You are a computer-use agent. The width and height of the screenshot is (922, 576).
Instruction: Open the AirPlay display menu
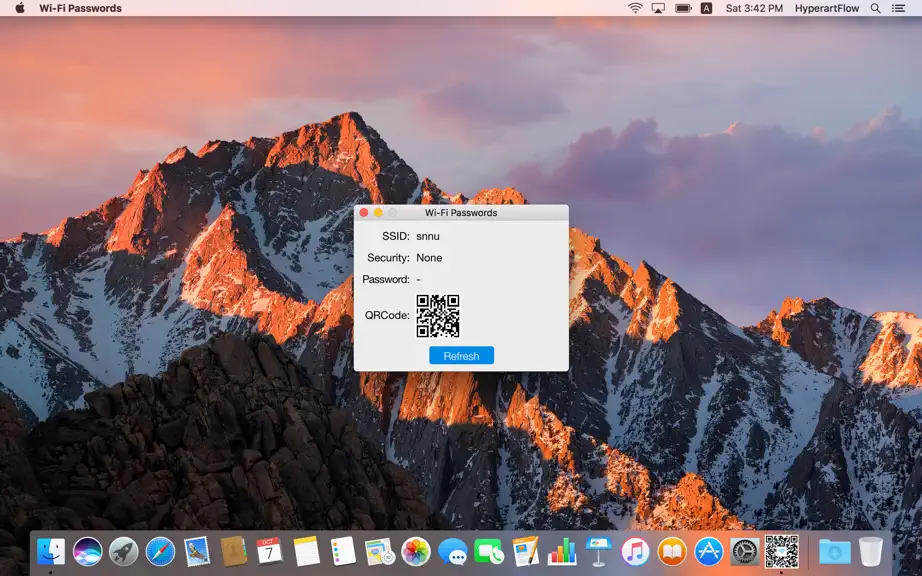658,8
